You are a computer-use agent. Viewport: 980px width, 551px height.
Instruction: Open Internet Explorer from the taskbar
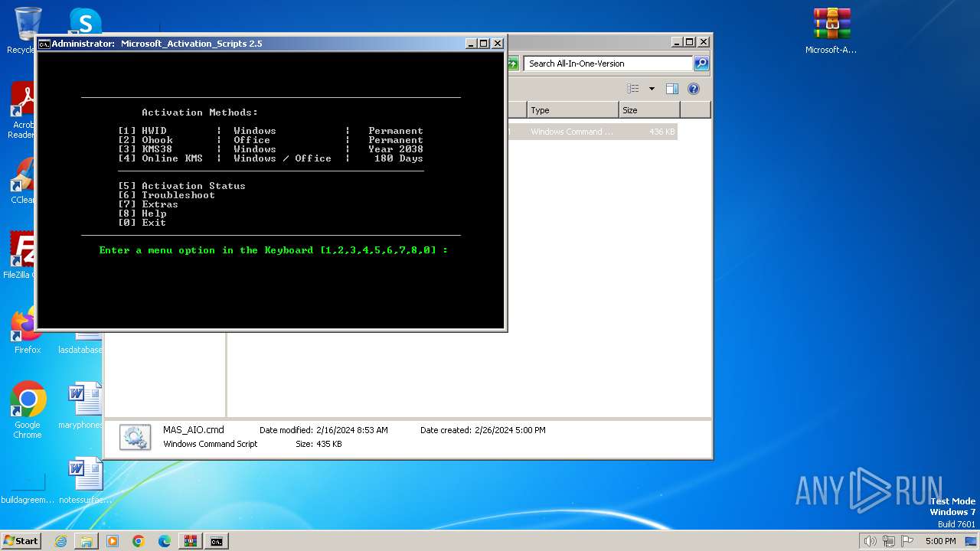coord(60,541)
